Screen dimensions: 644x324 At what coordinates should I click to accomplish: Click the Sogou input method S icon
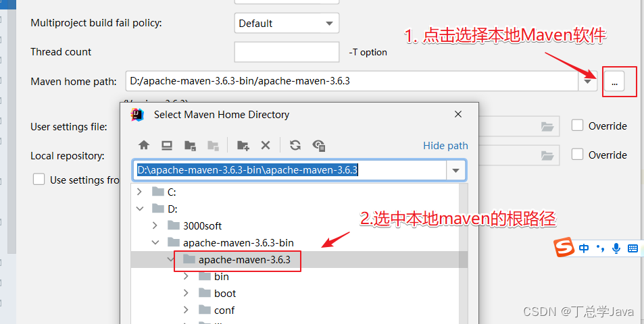565,248
